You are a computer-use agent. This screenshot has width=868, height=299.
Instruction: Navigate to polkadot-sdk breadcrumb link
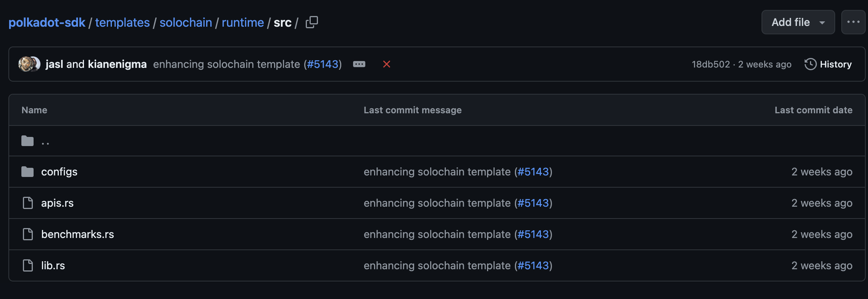(x=47, y=23)
